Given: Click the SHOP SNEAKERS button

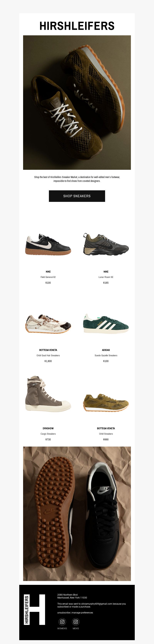Looking at the screenshot, I should [x=77, y=196].
